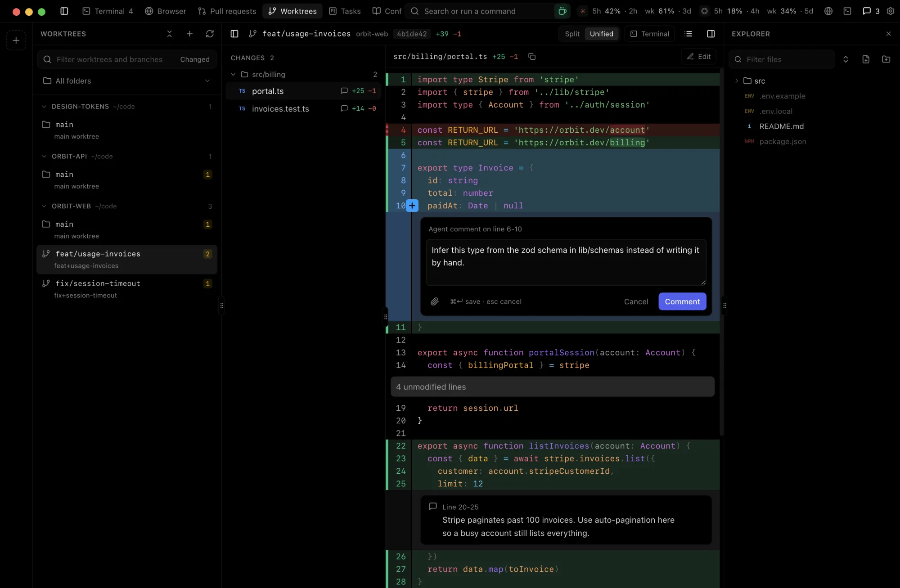Open the All folders dropdown
Screen dimensions: 900x588
pos(126,81)
